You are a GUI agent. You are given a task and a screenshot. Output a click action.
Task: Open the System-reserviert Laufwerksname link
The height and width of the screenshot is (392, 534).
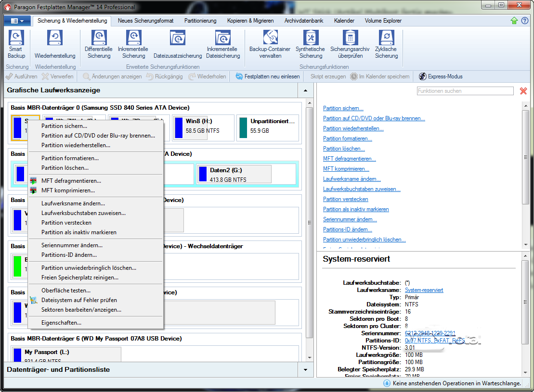[x=424, y=290]
